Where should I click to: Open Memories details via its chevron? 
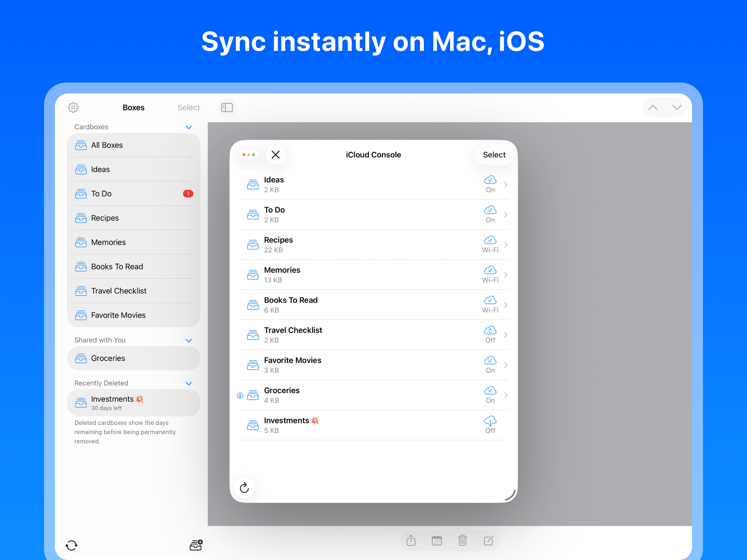click(506, 275)
